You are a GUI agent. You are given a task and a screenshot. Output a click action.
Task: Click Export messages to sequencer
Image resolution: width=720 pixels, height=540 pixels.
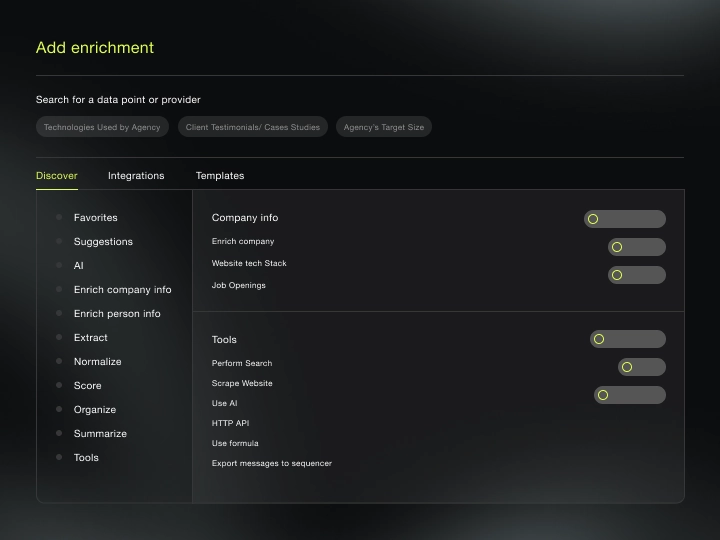[272, 463]
